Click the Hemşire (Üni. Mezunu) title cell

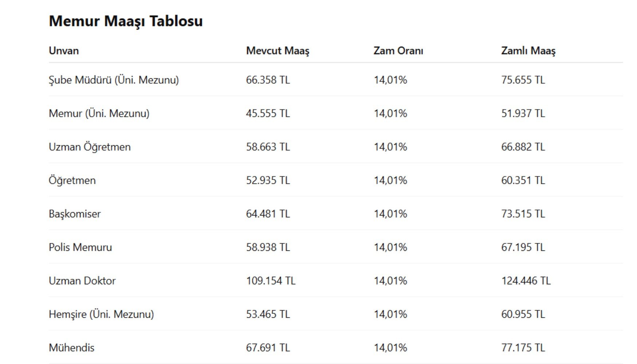[101, 314]
